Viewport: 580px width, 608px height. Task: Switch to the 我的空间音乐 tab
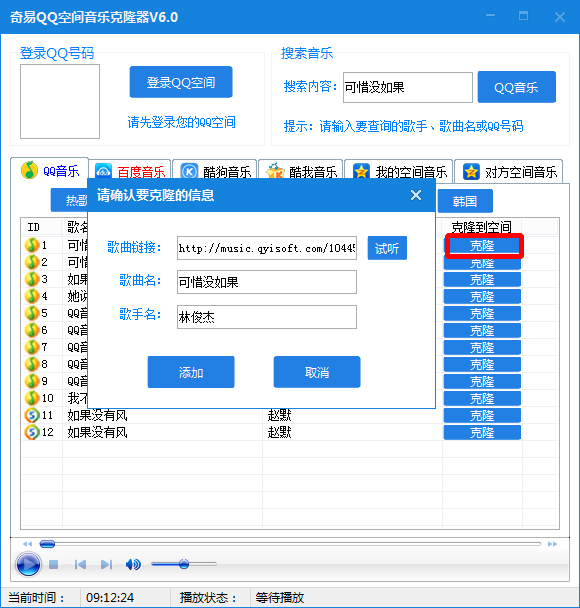(399, 171)
